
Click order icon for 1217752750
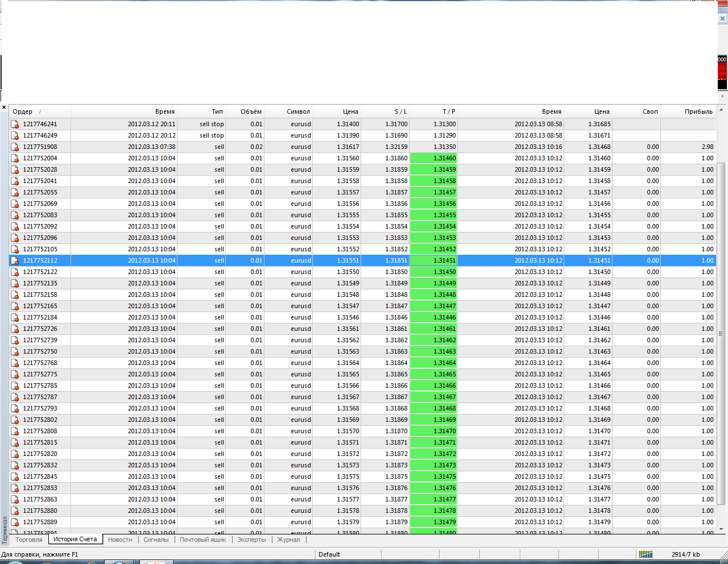point(15,351)
